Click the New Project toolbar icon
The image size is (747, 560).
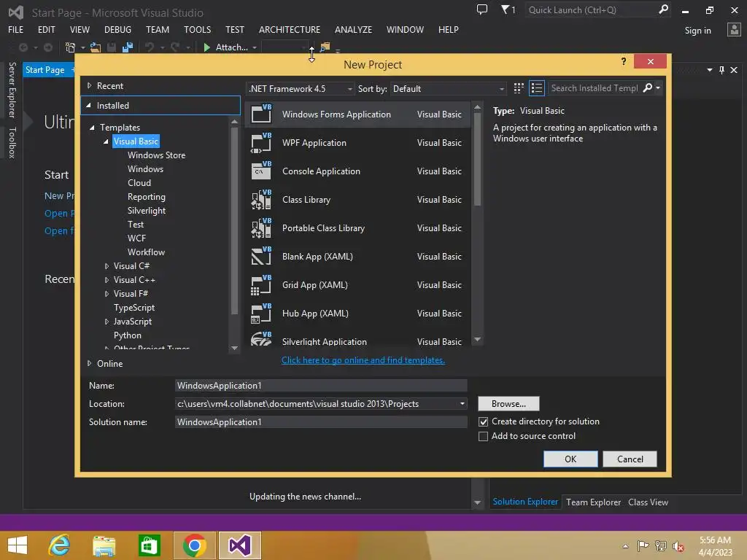(x=70, y=47)
